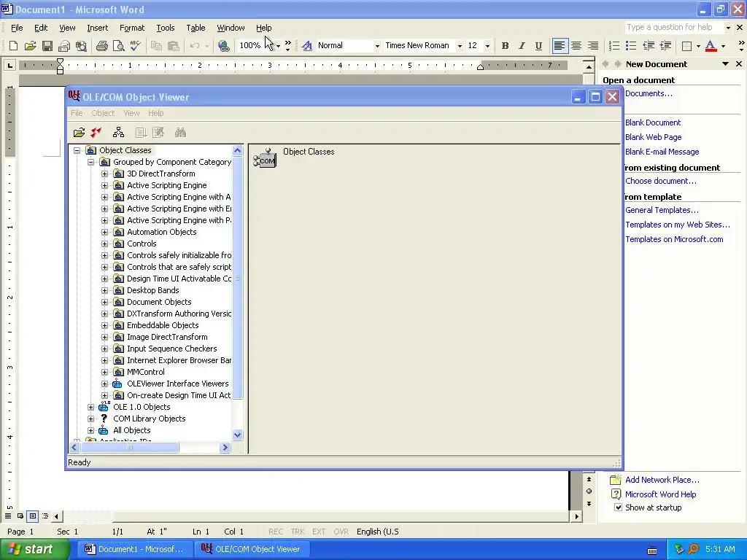The height and width of the screenshot is (560, 747).
Task: Expand the OLE 1.0 Objects node
Action: click(x=90, y=407)
